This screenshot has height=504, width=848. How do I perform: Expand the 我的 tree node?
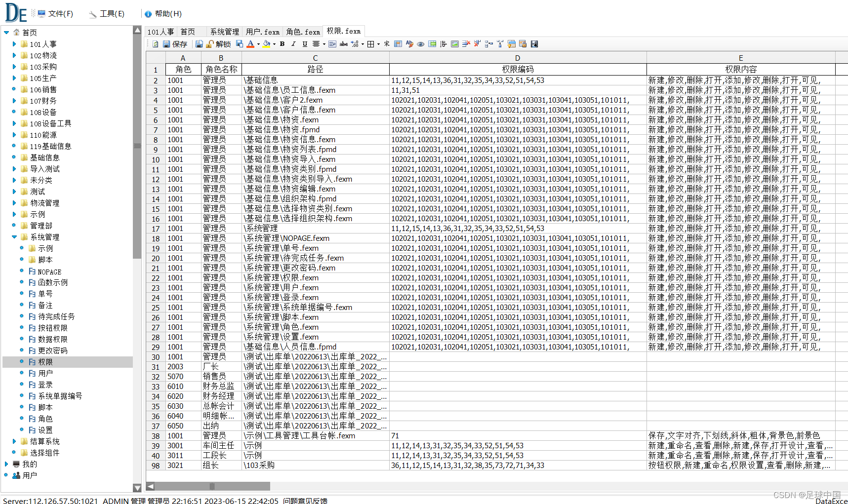coord(6,464)
